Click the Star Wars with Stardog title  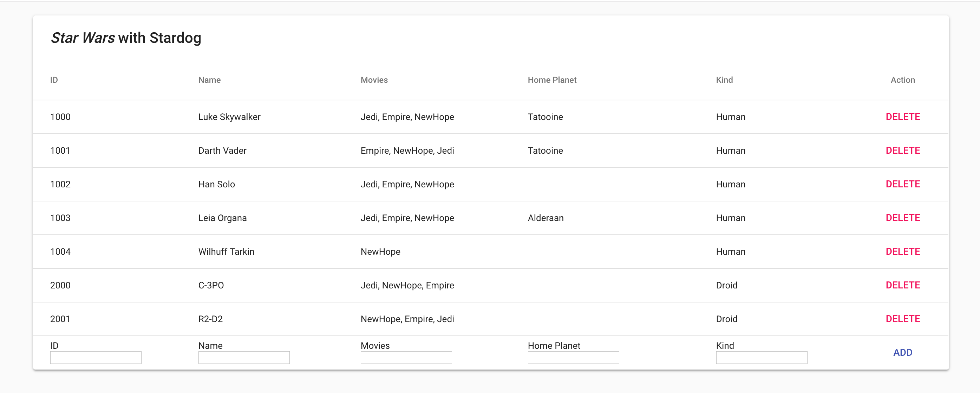click(126, 38)
